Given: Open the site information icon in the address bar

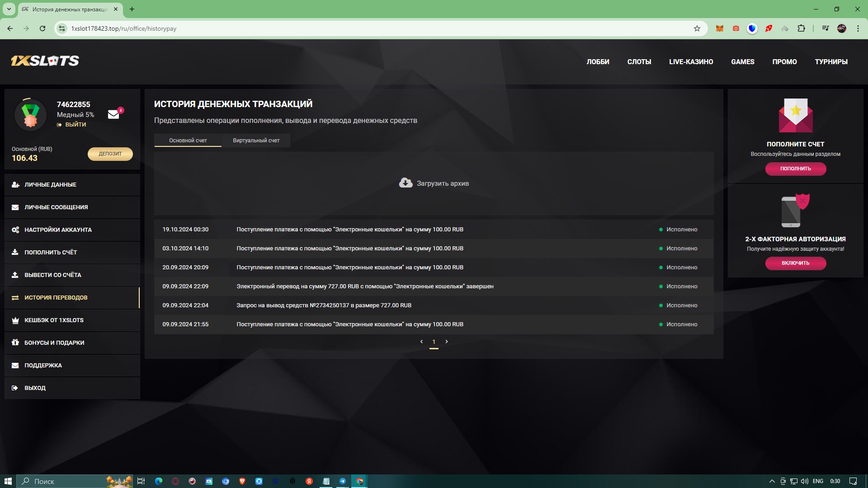Looking at the screenshot, I should 62,28.
